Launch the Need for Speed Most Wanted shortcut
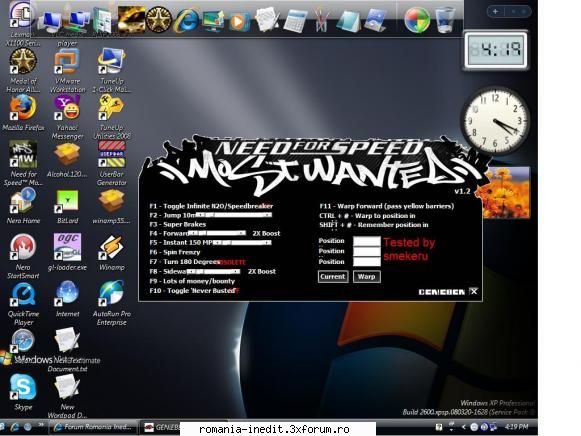 (x=23, y=163)
